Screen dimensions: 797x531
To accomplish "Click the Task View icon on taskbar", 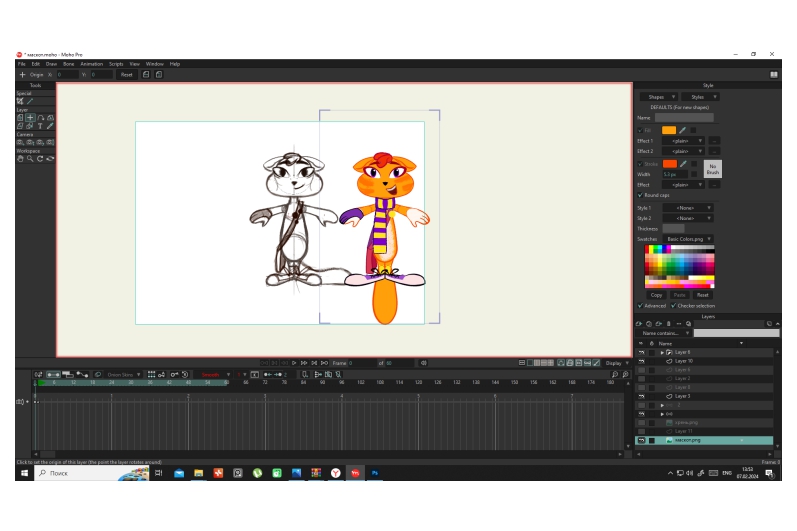I will coord(159,473).
